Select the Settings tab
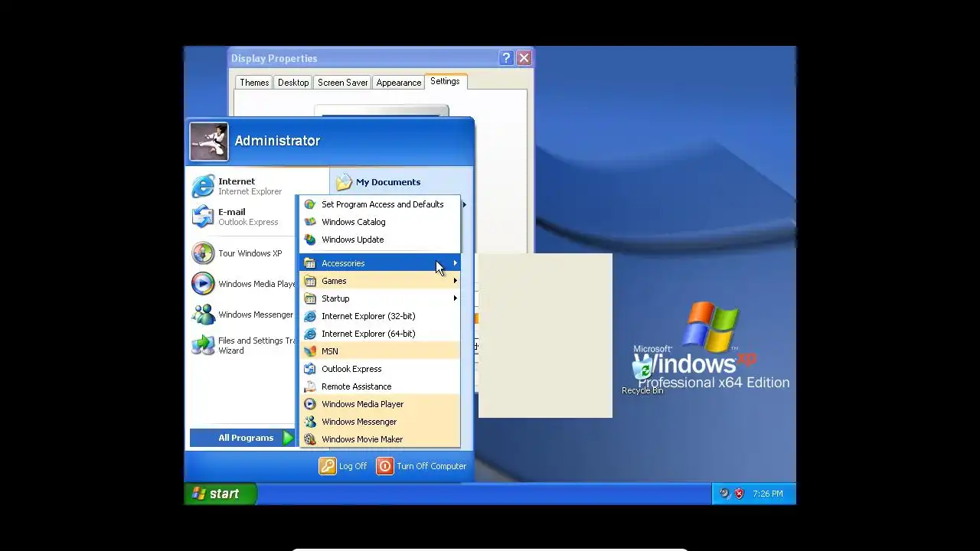Image resolution: width=980 pixels, height=551 pixels. click(x=445, y=81)
